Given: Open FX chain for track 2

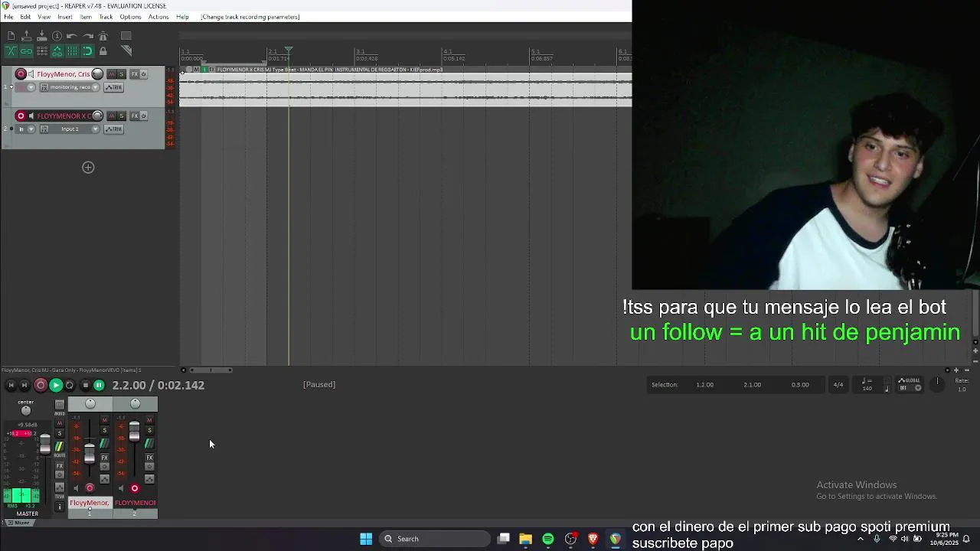Looking at the screenshot, I should [x=135, y=116].
